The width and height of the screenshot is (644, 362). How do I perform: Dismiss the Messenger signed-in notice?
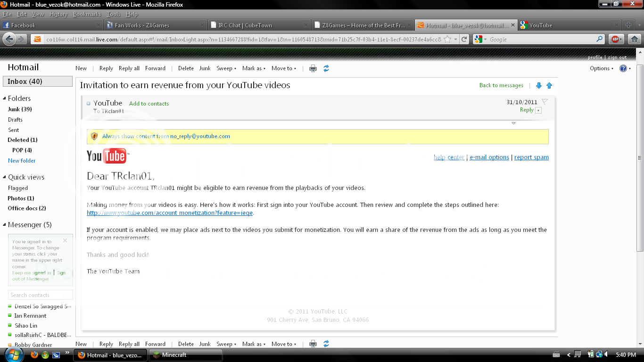coord(65,240)
